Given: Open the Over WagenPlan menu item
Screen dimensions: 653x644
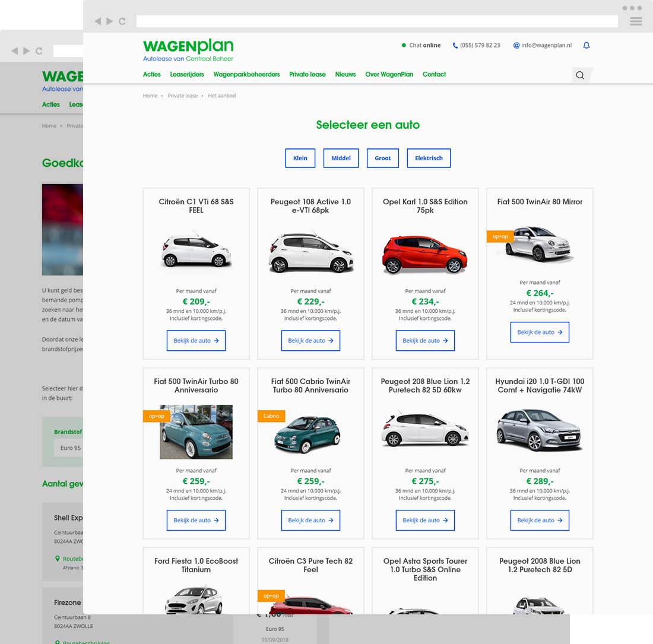Looking at the screenshot, I should pyautogui.click(x=389, y=74).
